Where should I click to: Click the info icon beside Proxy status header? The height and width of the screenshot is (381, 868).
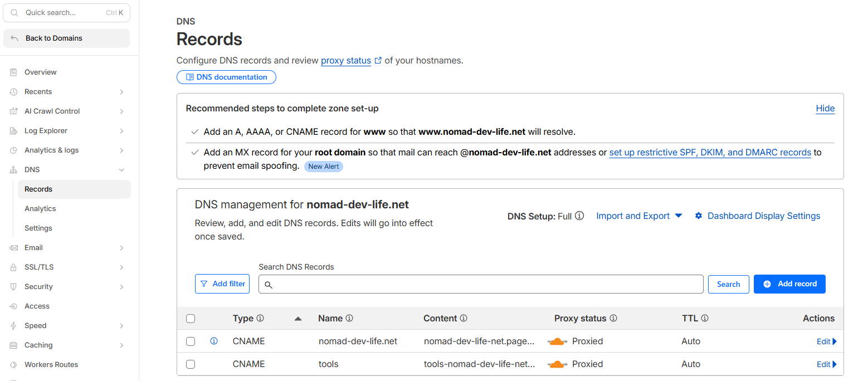pos(613,319)
